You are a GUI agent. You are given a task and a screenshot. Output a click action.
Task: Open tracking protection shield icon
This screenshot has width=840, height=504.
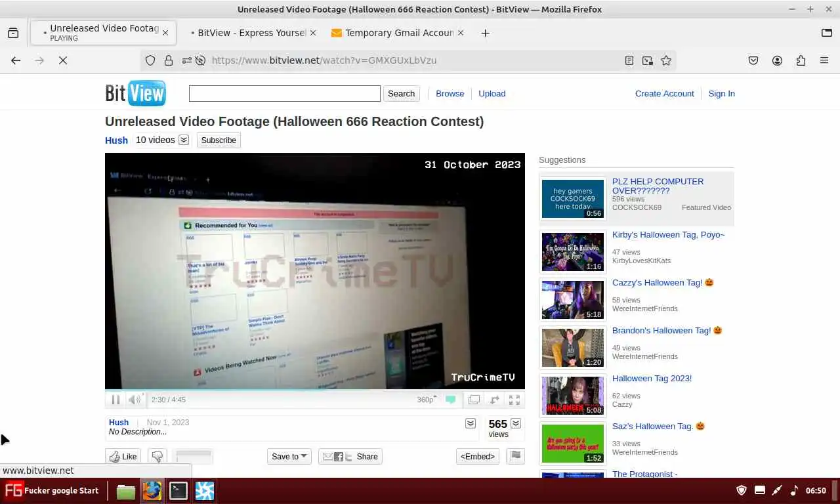pyautogui.click(x=150, y=60)
